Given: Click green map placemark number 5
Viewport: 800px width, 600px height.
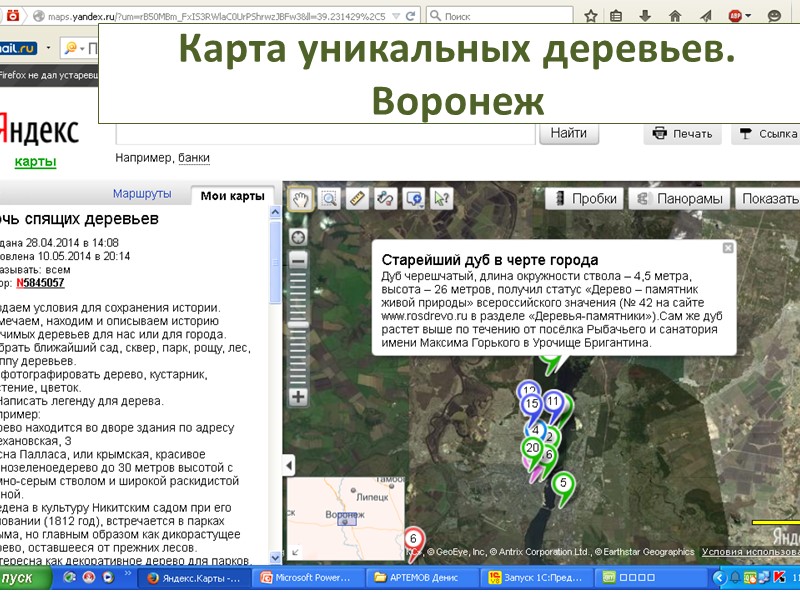Looking at the screenshot, I should [x=563, y=483].
